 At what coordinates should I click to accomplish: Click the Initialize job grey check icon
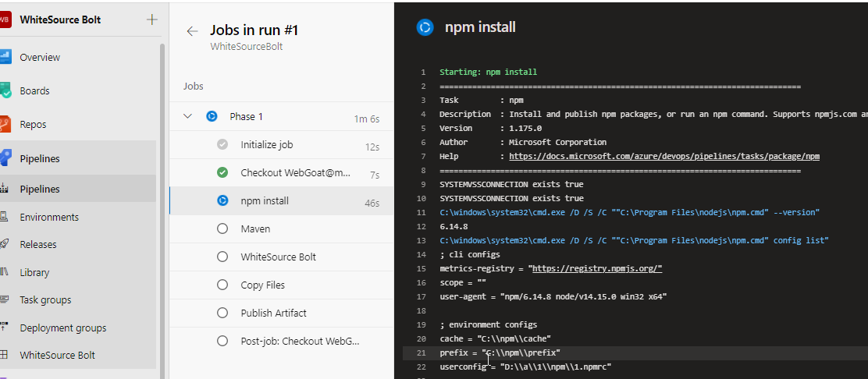pyautogui.click(x=222, y=144)
